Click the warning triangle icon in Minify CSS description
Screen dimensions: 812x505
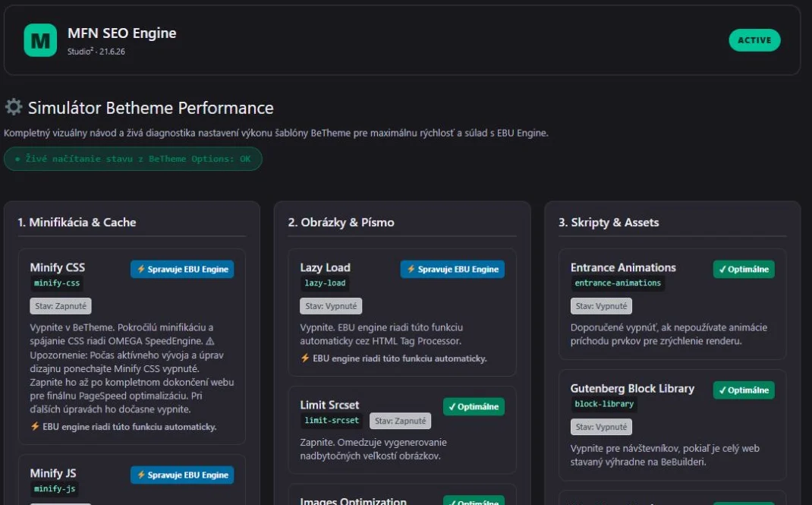click(209, 341)
